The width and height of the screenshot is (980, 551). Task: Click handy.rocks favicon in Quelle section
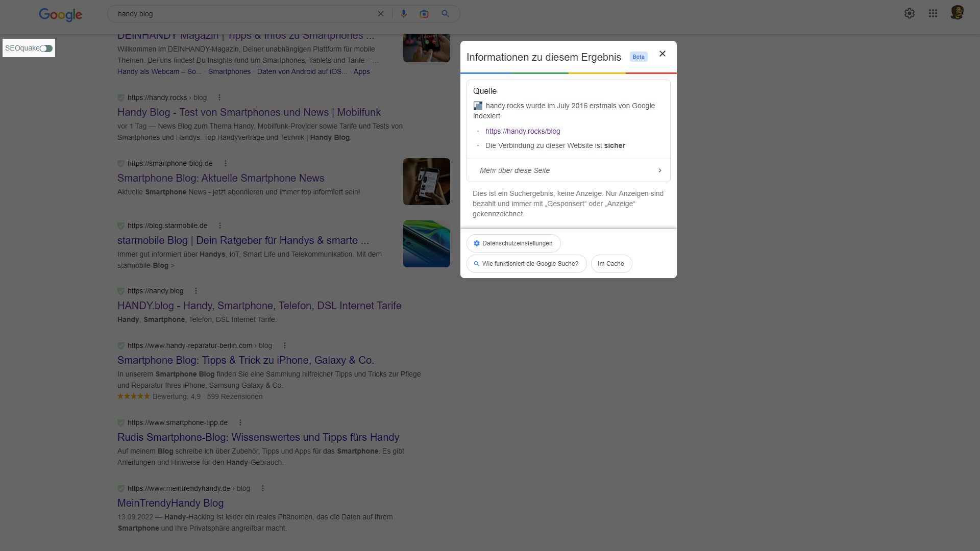(x=478, y=106)
